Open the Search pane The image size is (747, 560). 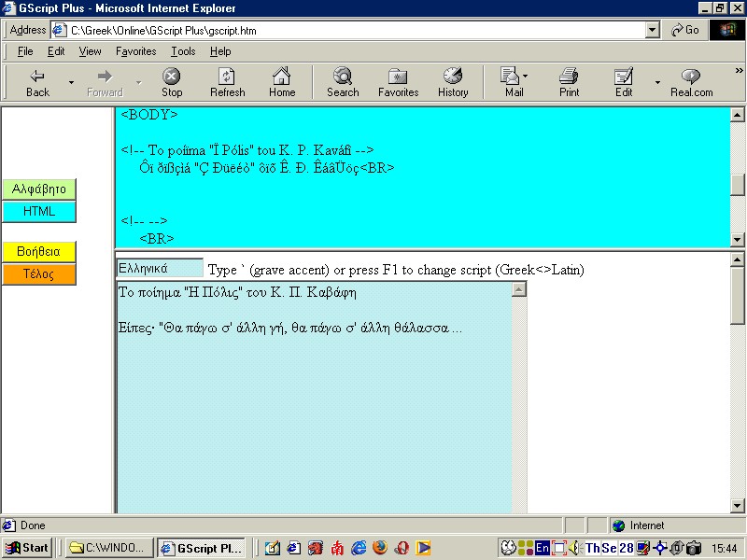coord(343,82)
